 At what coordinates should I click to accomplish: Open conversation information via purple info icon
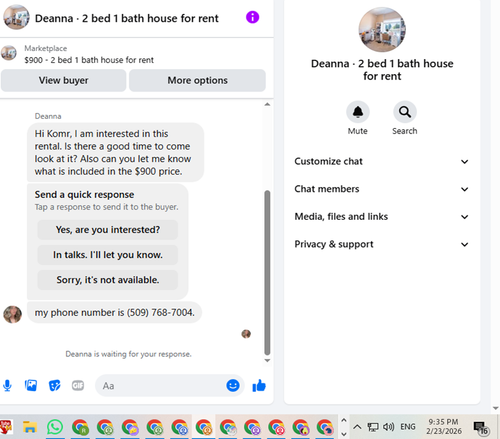click(x=252, y=17)
